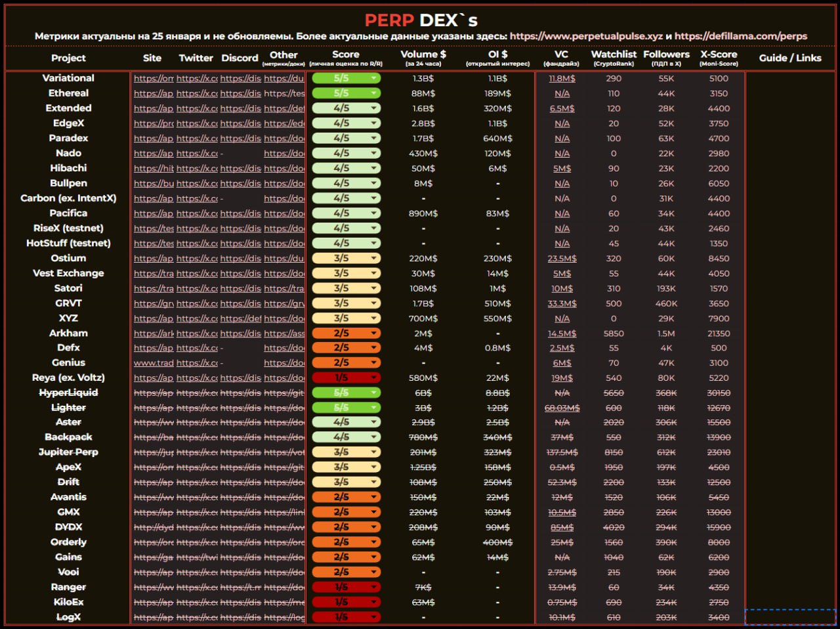Open the Variational score dropdown arrow
The image size is (840, 629).
click(x=374, y=78)
